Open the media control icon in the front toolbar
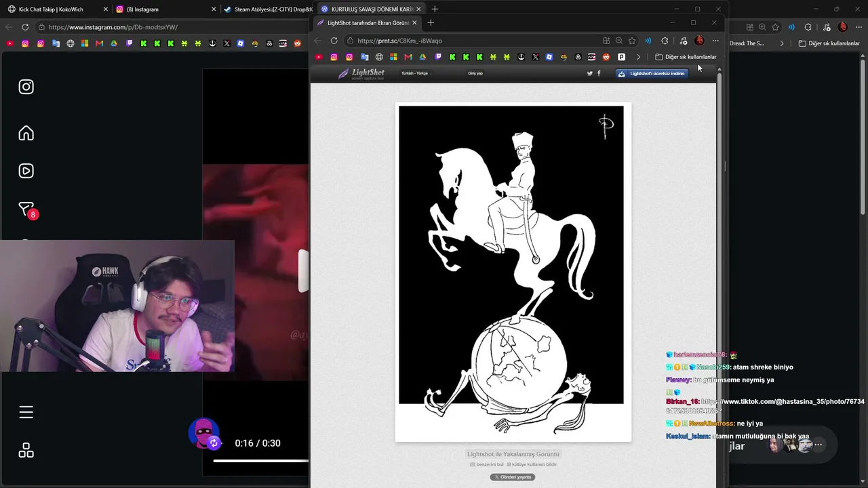Image resolution: width=868 pixels, height=488 pixels. point(684,41)
